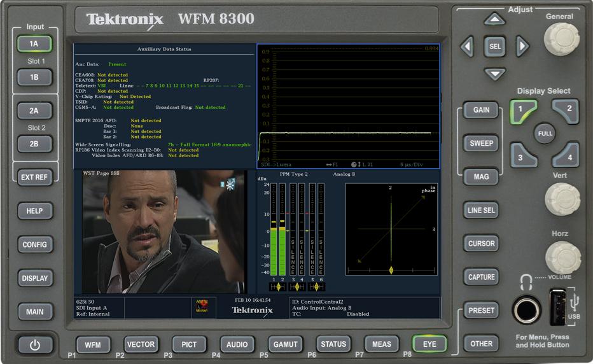
Task: Click the left arrow navigation key
Action: tap(467, 46)
